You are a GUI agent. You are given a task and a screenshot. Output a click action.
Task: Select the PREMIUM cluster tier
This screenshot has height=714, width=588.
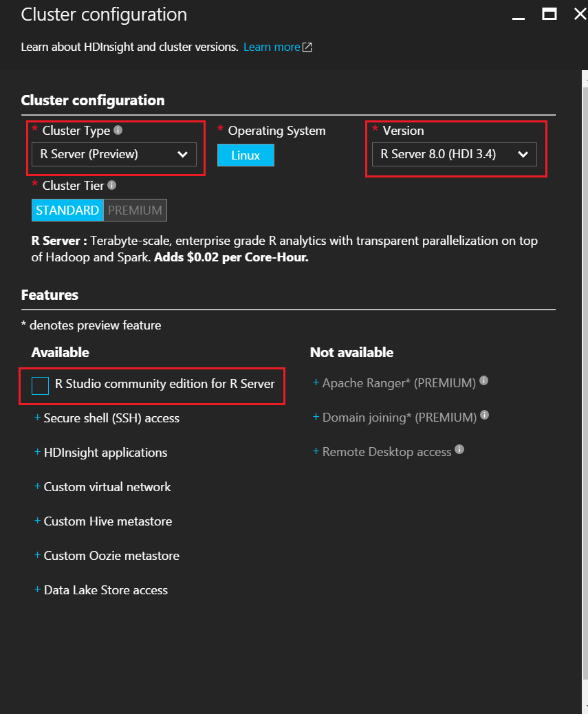135,210
